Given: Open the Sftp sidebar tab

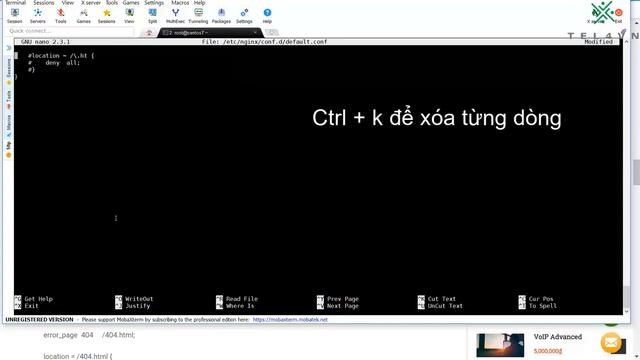Looking at the screenshot, I should click(x=9, y=149).
